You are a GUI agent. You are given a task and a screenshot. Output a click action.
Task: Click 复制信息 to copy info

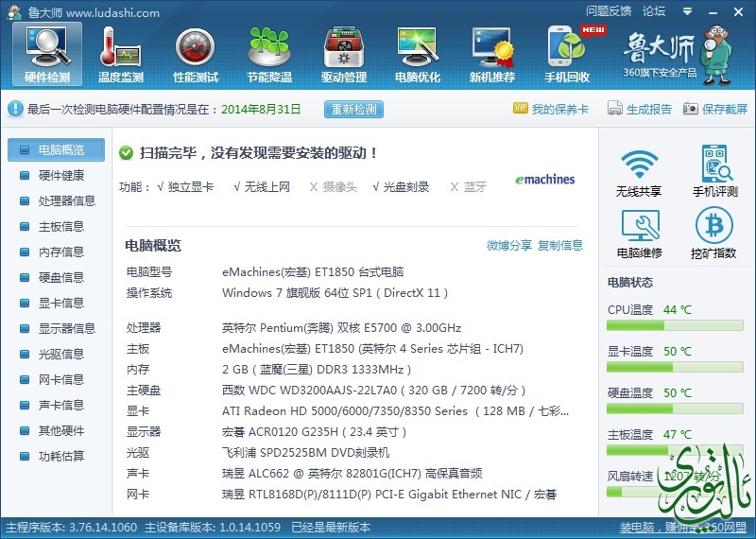tap(560, 246)
